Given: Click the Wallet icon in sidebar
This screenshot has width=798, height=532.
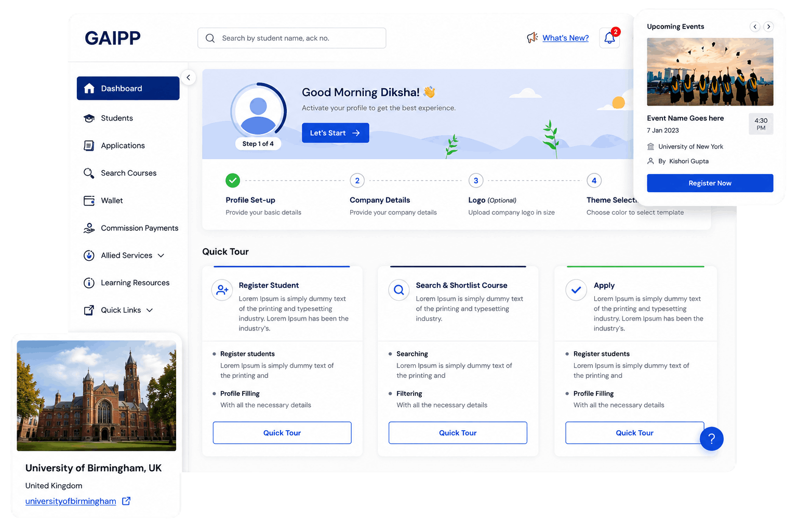Looking at the screenshot, I should 89,201.
